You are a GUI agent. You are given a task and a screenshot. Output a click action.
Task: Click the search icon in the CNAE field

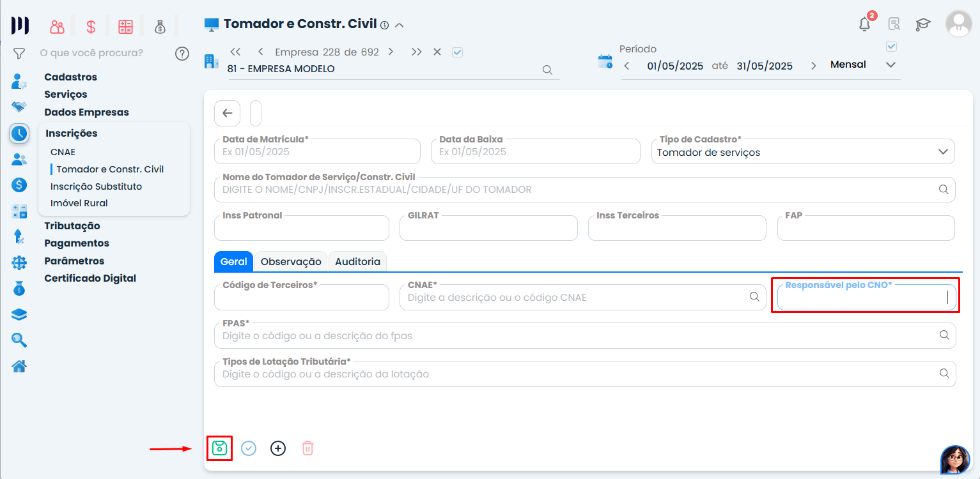pyautogui.click(x=754, y=297)
